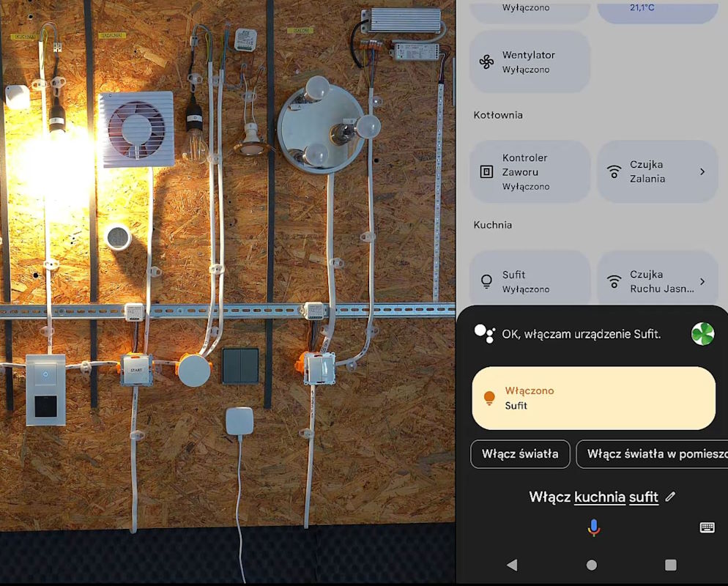Toggle the Wentylator fan tile
The width and height of the screenshot is (728, 586).
pyautogui.click(x=530, y=62)
